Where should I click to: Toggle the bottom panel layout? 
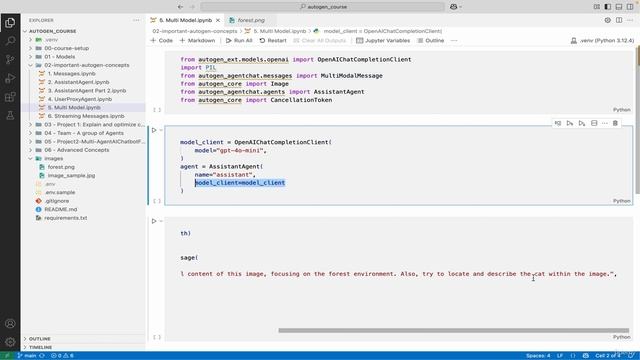619,7
